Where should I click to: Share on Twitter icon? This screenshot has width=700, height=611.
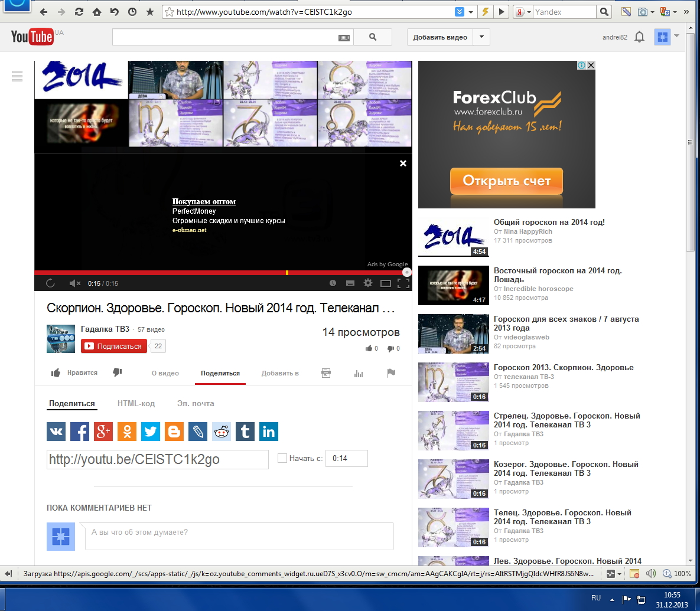[x=151, y=432]
